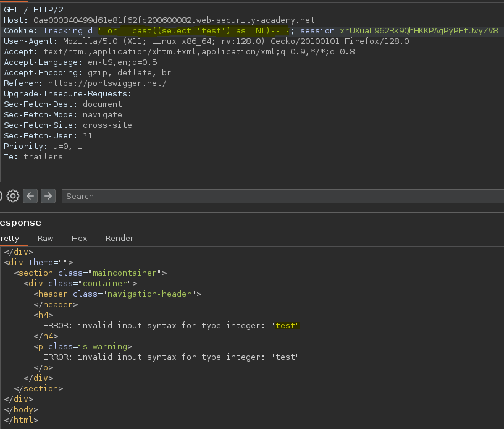Click the div class="container" line
This screenshot has height=429, width=504.
tap(81, 284)
